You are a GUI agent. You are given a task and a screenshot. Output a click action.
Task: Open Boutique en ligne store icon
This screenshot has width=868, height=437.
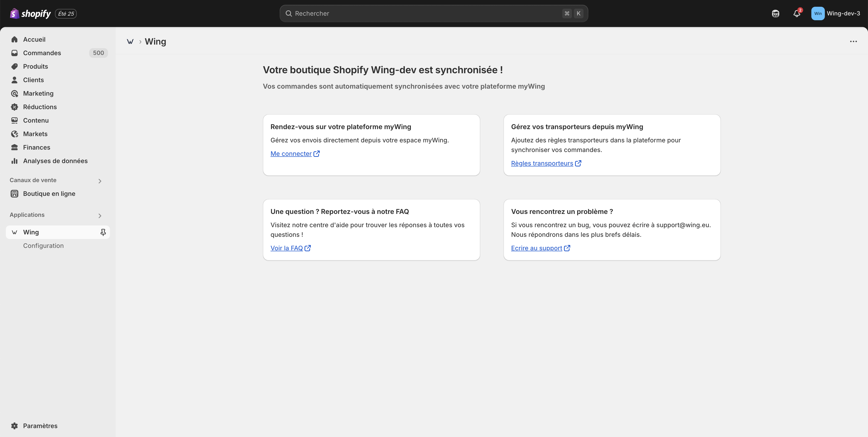click(14, 194)
